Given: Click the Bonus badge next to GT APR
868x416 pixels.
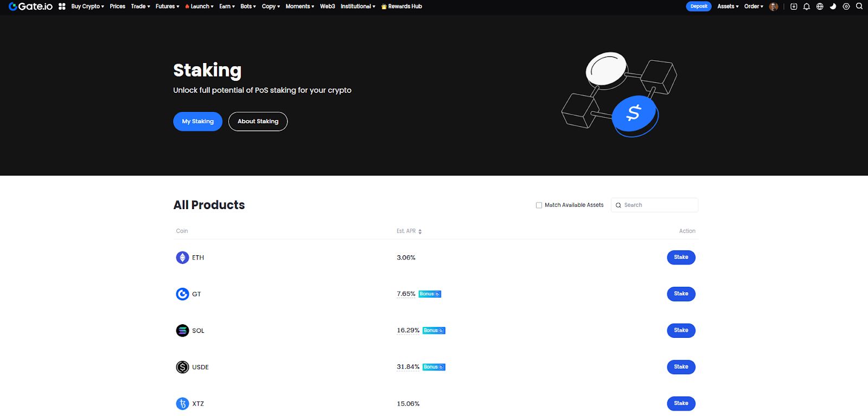Looking at the screenshot, I should (430, 294).
